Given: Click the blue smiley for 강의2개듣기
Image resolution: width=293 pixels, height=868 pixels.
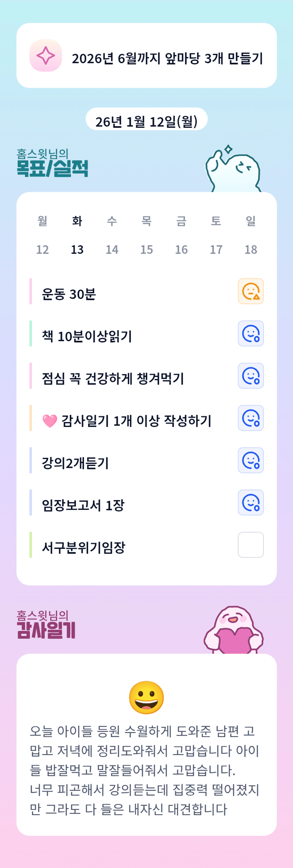Looking at the screenshot, I should [250, 460].
